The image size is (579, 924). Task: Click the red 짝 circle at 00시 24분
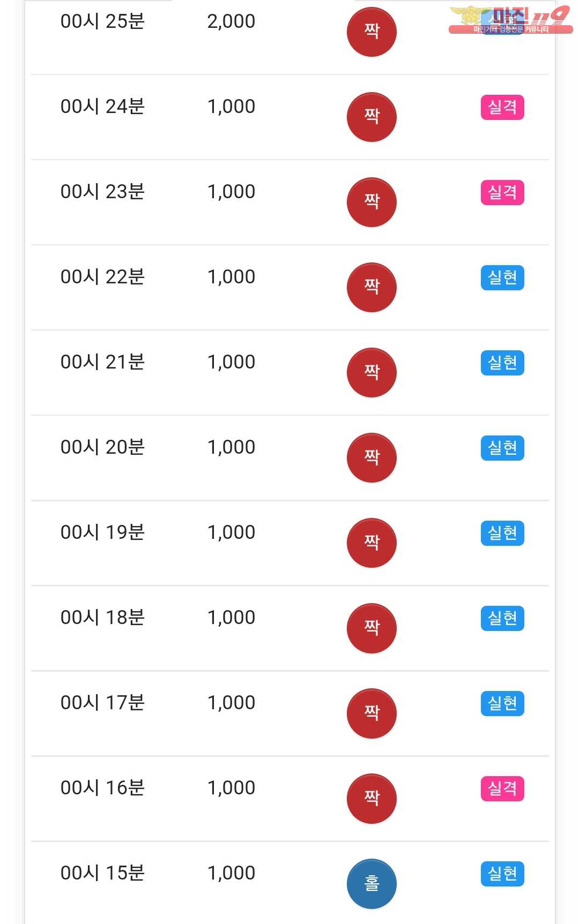tap(372, 117)
